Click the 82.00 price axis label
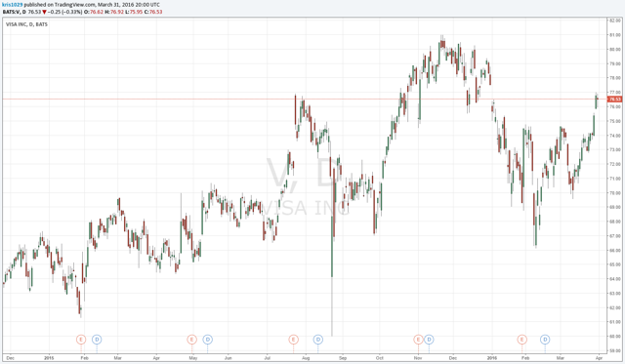This screenshot has width=625, height=364. (615, 20)
